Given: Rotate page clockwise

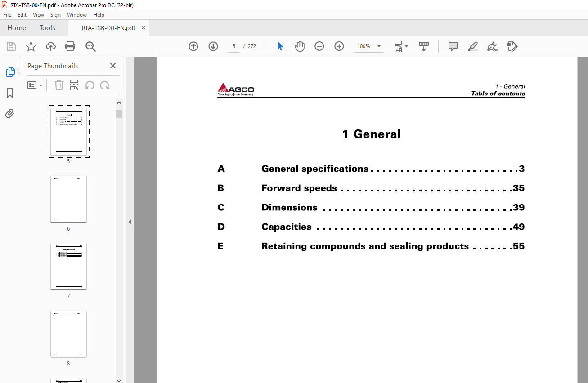Looking at the screenshot, I should point(105,85).
